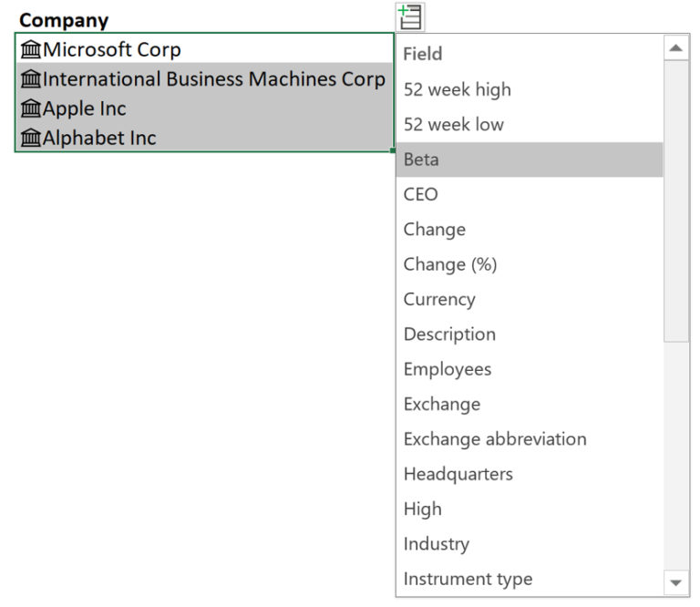Click the stock icon beside Apple Inc
Viewport: 700px width, 607px height.
pos(31,108)
